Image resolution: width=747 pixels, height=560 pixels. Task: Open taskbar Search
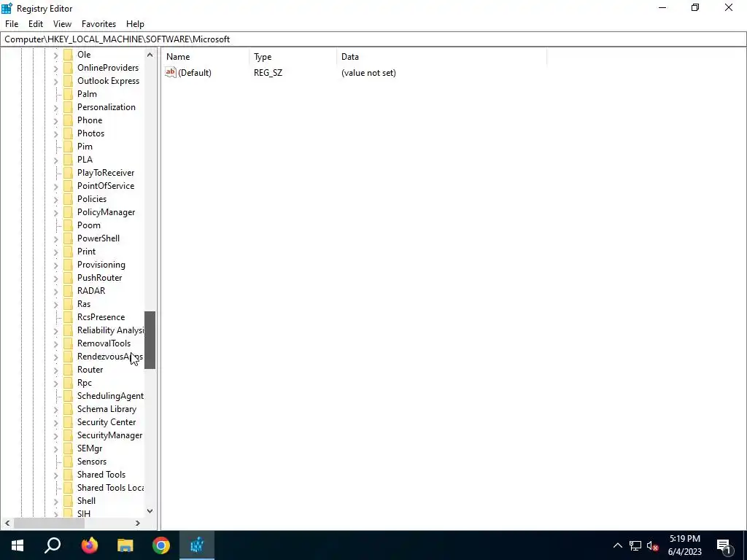click(x=53, y=545)
